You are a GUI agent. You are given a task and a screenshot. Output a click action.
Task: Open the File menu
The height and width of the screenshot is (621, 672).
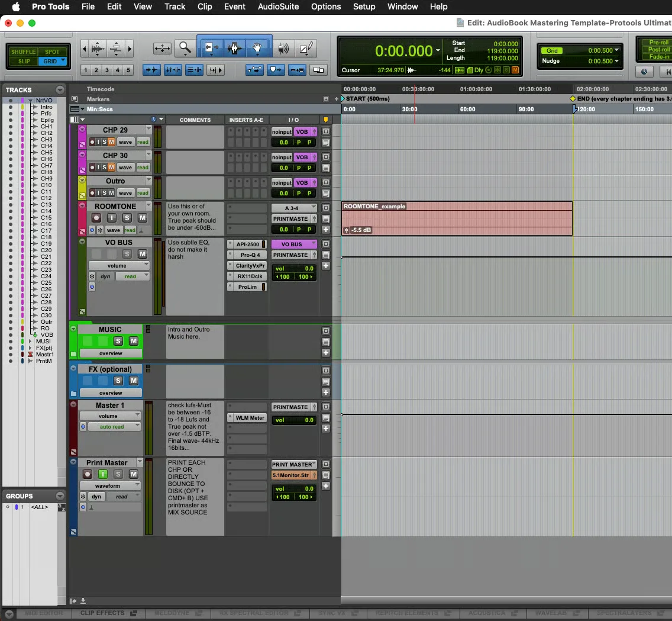tap(88, 7)
